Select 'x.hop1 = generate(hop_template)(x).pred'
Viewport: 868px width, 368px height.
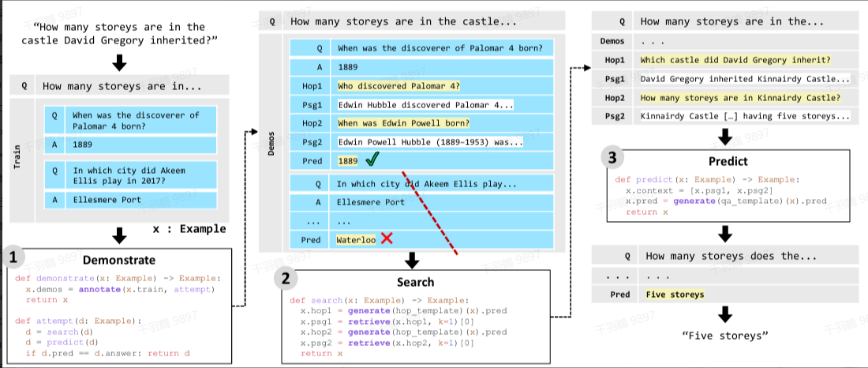tap(403, 311)
